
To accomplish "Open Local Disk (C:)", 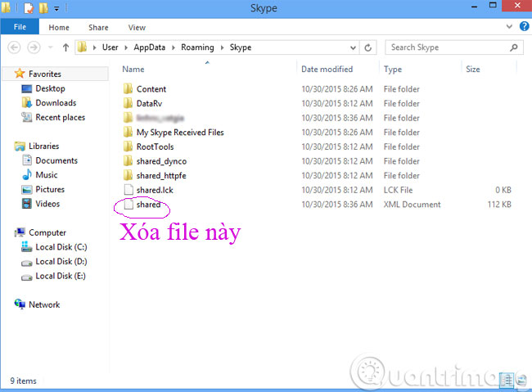I will tap(61, 247).
